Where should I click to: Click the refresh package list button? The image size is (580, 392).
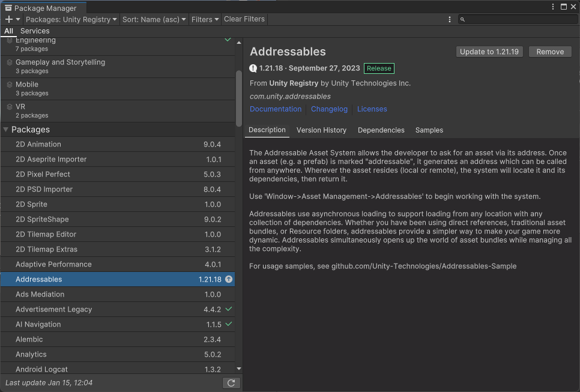[231, 383]
